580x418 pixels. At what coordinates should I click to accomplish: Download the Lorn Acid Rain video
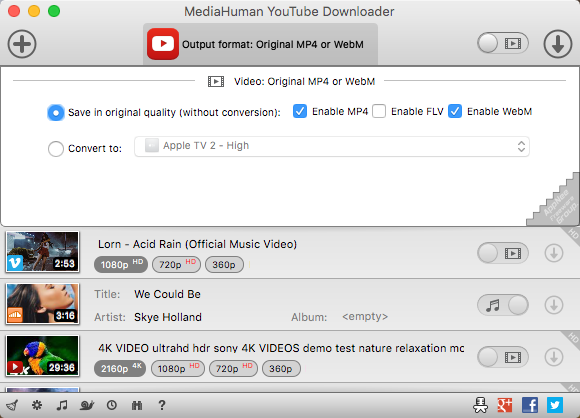click(554, 253)
